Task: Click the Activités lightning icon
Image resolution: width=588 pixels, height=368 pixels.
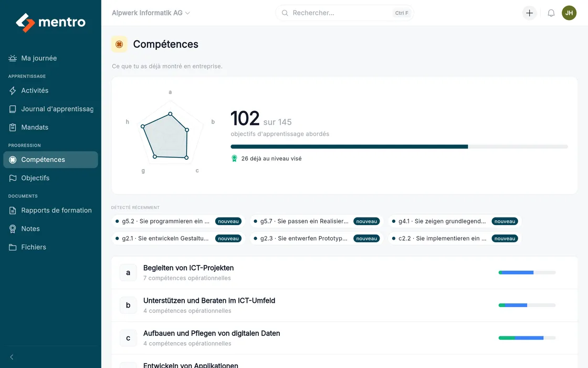Action: click(x=13, y=90)
